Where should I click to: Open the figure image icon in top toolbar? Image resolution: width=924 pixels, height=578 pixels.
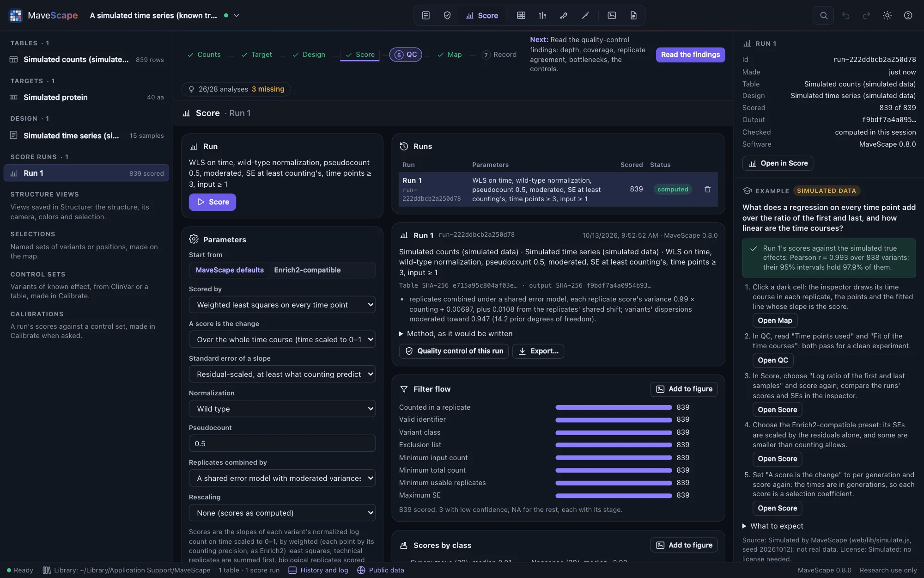(x=612, y=15)
